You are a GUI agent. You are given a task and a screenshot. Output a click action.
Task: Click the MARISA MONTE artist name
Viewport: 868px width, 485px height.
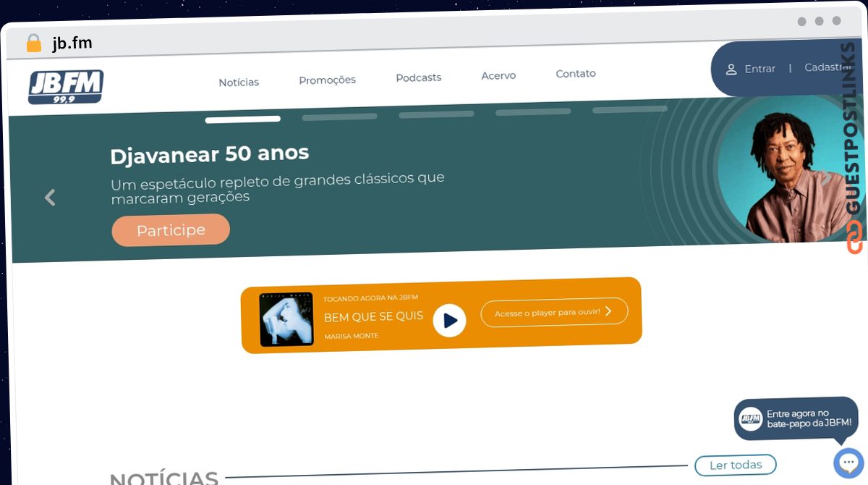tap(351, 337)
